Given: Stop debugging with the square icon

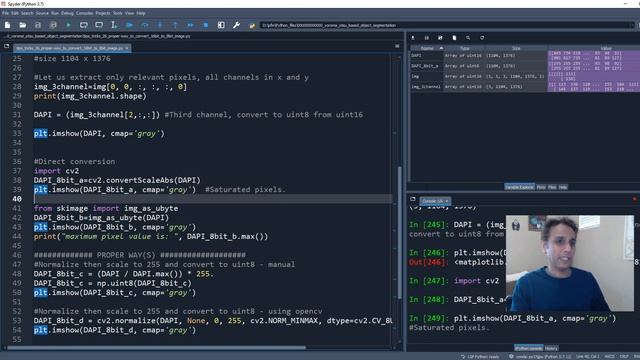Looking at the screenshot, I should pyautogui.click(x=206, y=25).
